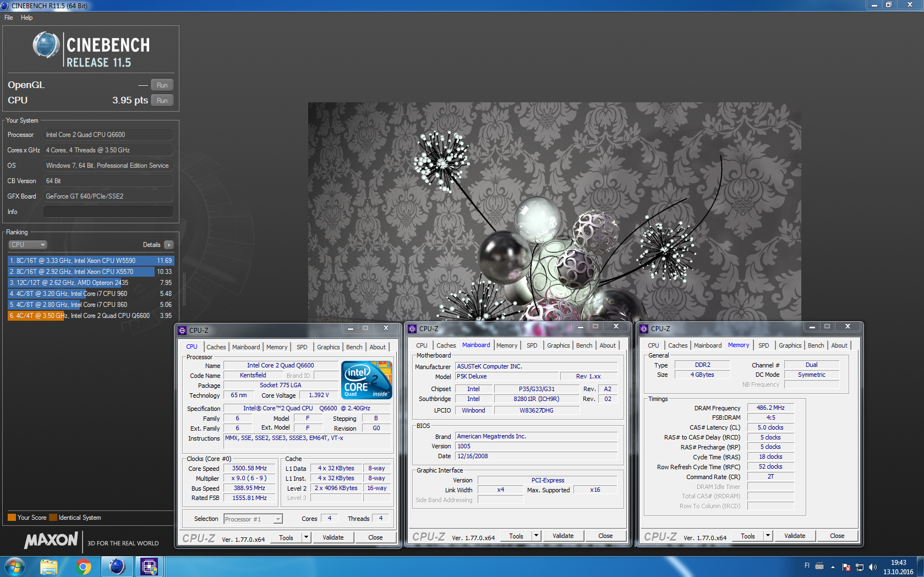The width and height of the screenshot is (924, 577).
Task: Switch to CPU-Z taskbar icon
Action: coord(149,567)
